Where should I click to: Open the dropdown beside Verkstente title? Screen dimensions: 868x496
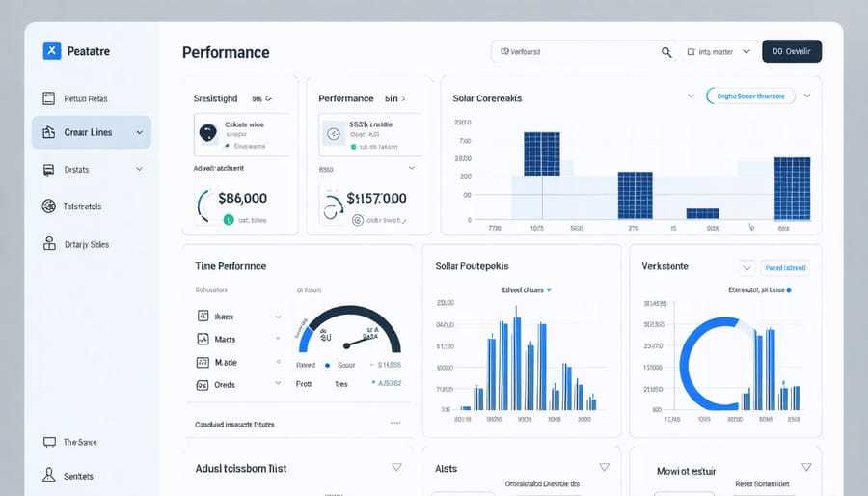point(746,267)
